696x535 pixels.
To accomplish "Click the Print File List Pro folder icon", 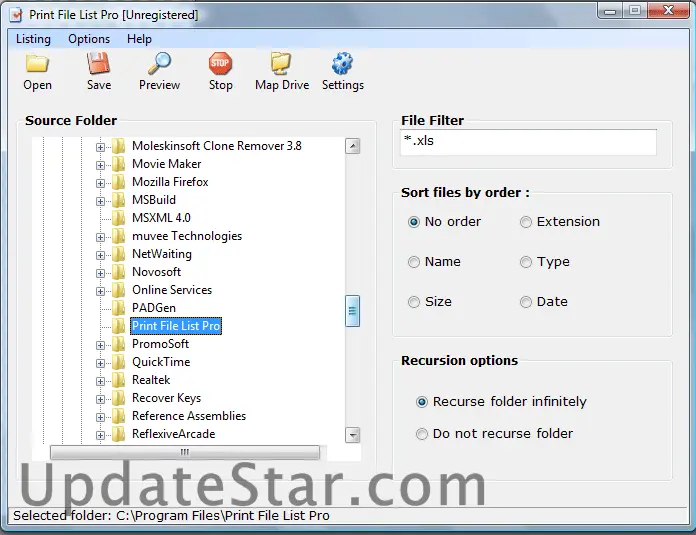I will 118,326.
